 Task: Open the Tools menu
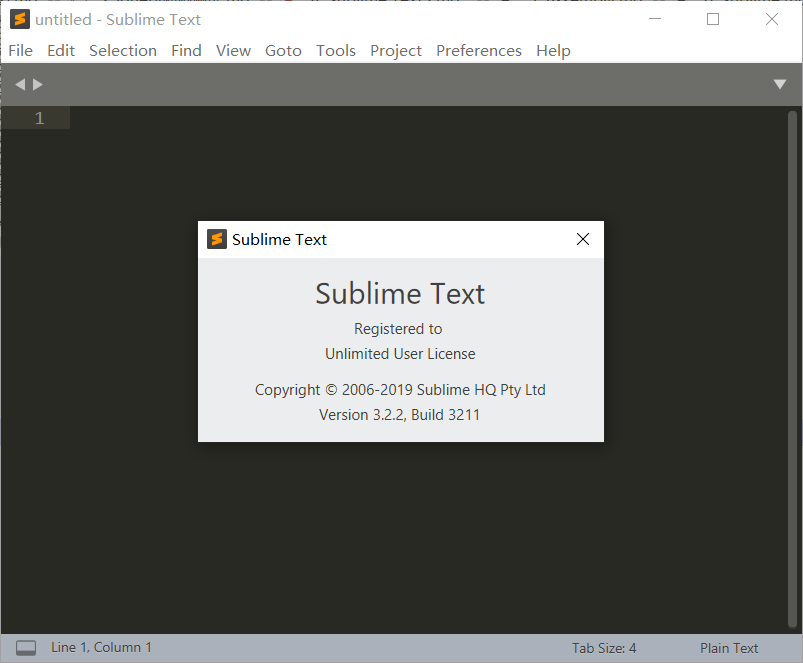click(x=336, y=51)
